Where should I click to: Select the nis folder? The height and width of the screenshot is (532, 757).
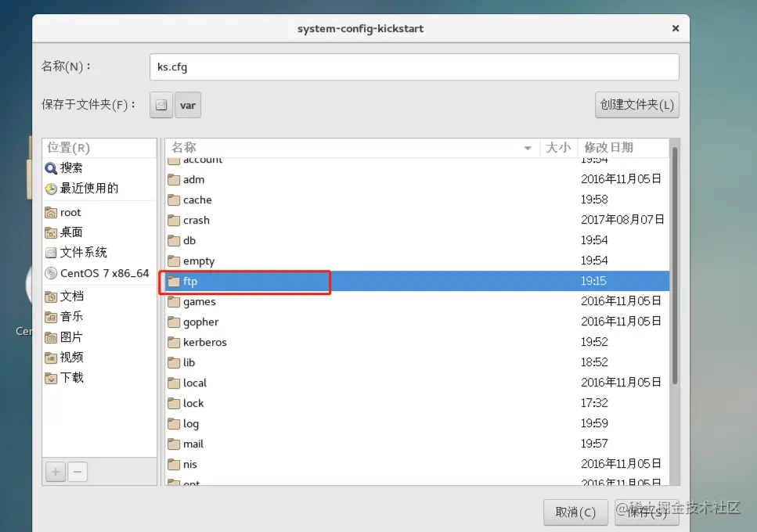[x=417, y=464]
